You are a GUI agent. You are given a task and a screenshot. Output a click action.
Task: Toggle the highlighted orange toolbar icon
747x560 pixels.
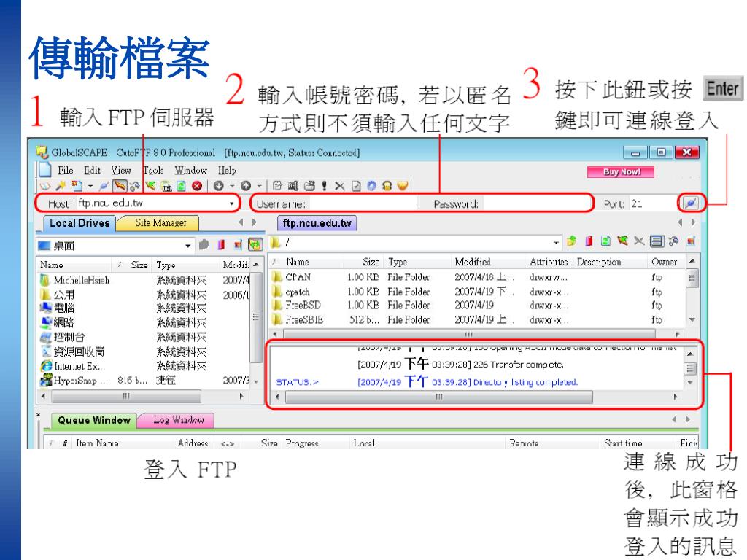[x=120, y=186]
